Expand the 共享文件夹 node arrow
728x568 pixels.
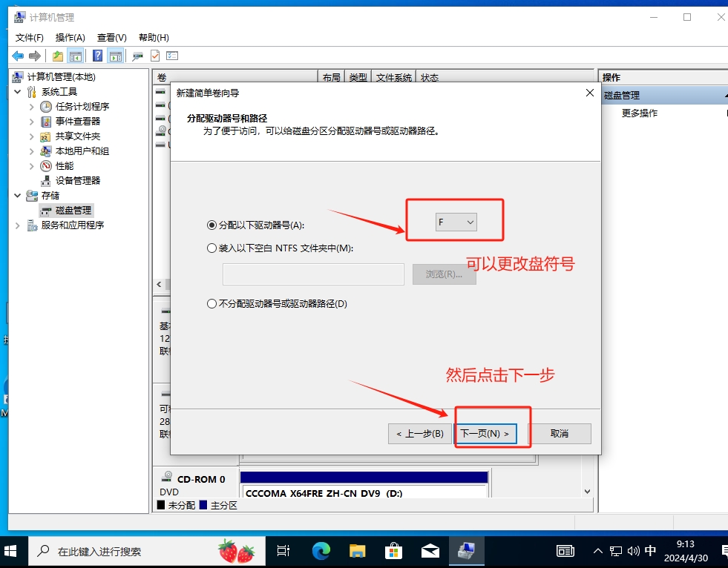tap(31, 136)
